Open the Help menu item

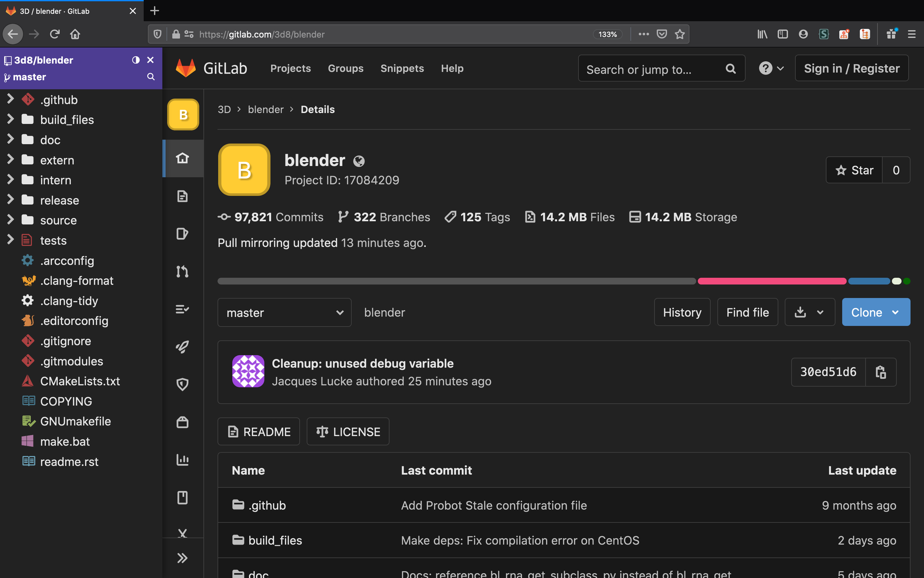[452, 68]
